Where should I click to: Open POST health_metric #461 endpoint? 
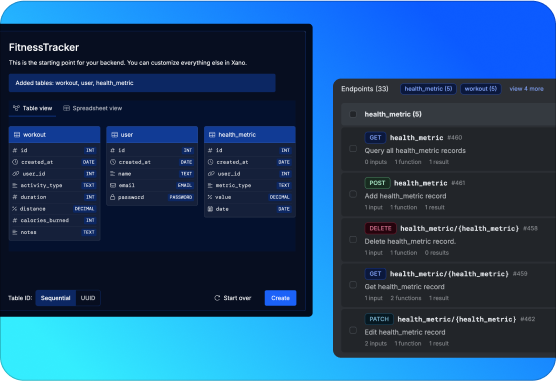pos(448,195)
